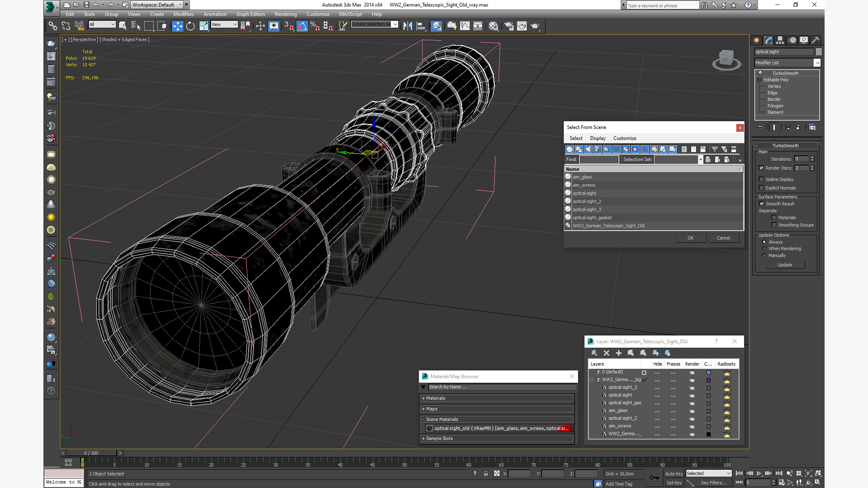Open the Modifiers menu

click(x=184, y=14)
